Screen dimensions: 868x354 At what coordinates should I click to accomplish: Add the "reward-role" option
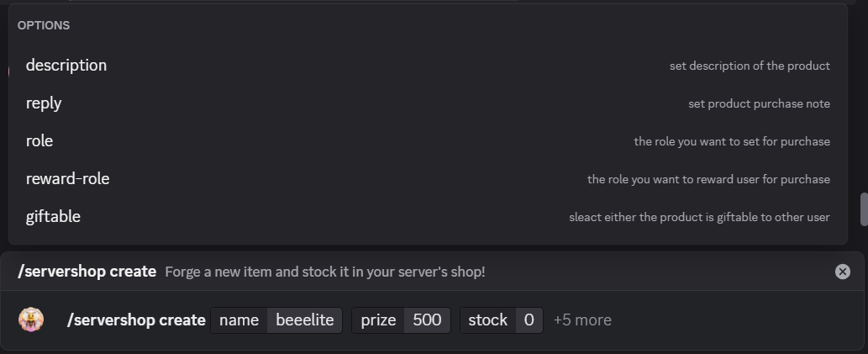68,179
